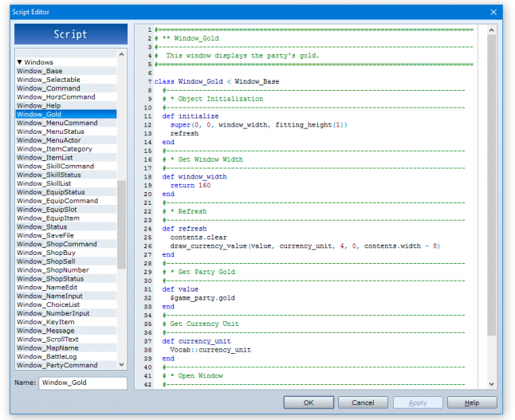
Task: Open Window_Message script
Action: 45,331
